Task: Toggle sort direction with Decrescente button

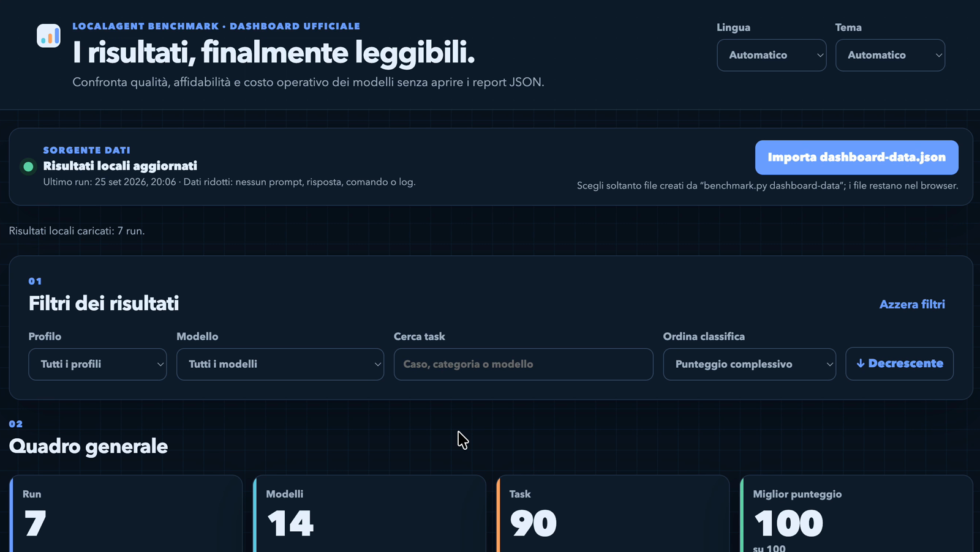Action: pyautogui.click(x=899, y=364)
